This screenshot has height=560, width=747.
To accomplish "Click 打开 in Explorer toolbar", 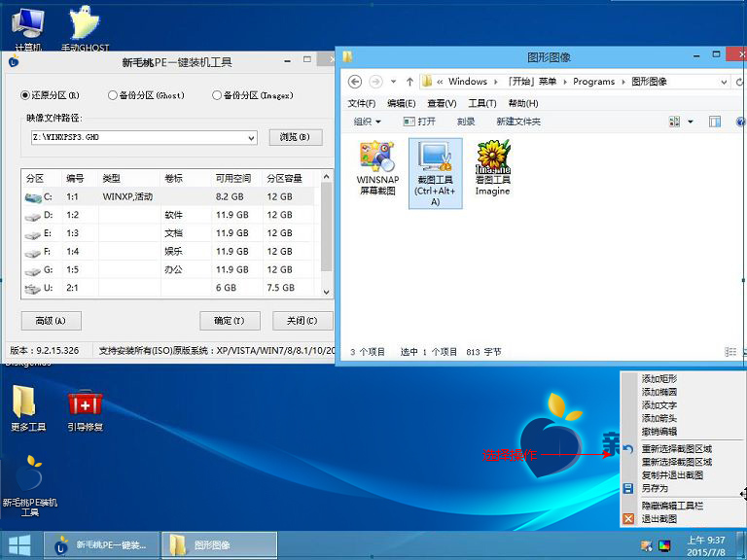I will coord(419,122).
